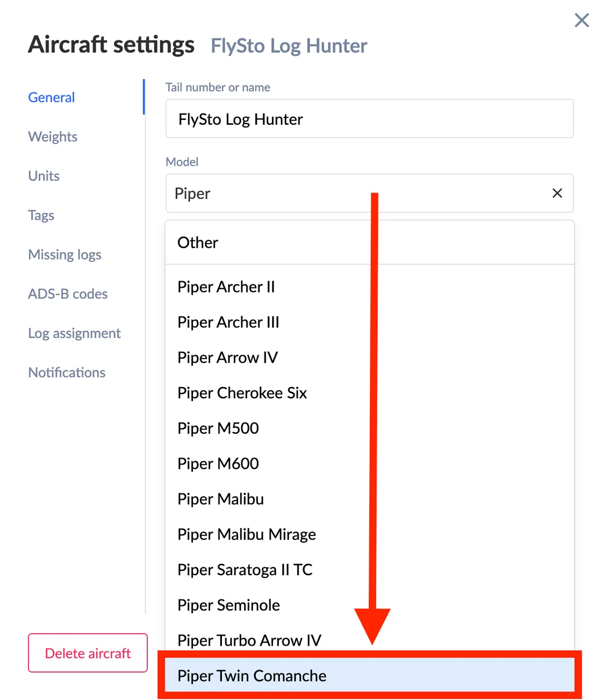Switch to the Notifications tab

[67, 372]
